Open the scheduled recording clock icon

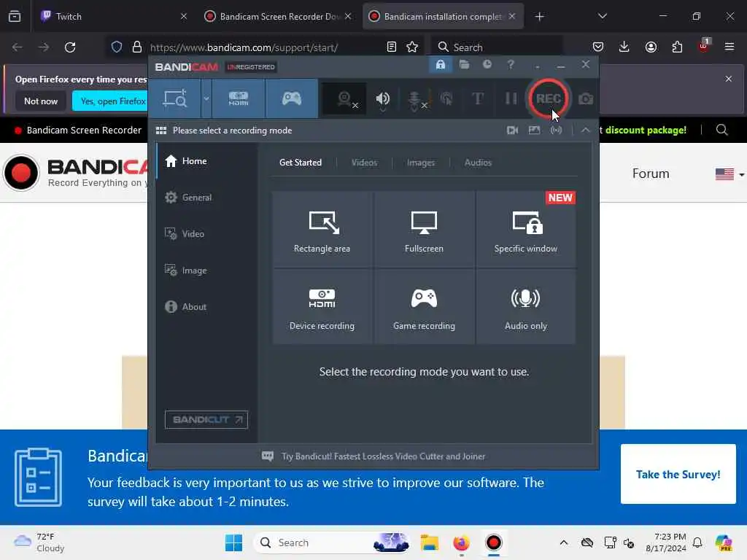(x=487, y=64)
